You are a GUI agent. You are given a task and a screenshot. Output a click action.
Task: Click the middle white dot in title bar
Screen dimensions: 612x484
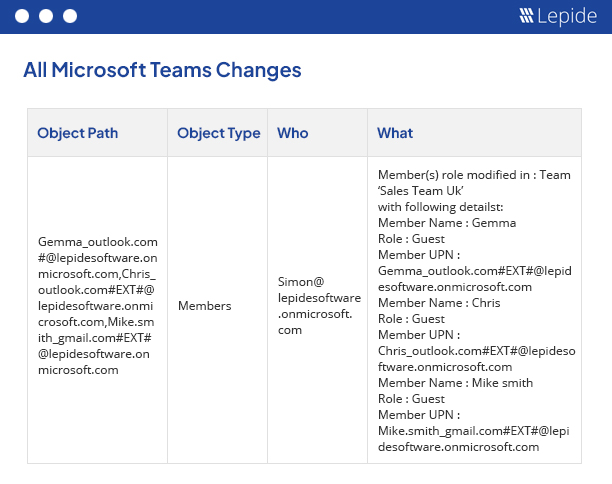pyautogui.click(x=46, y=16)
